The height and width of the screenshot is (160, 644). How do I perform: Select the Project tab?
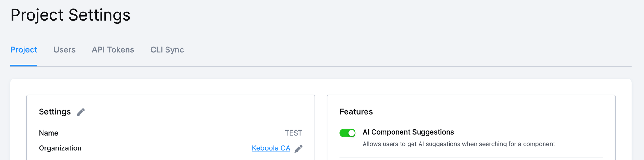(x=24, y=50)
